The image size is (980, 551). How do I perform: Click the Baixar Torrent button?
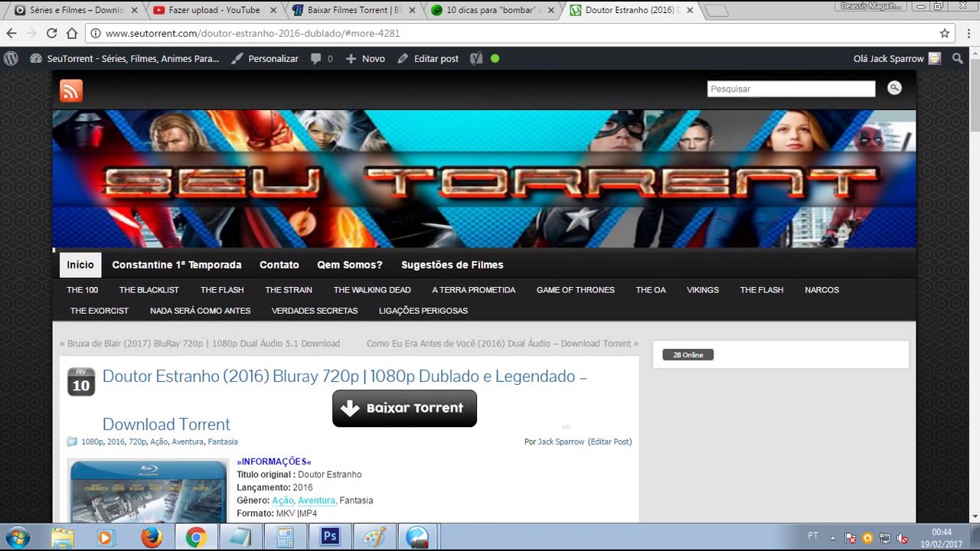click(x=404, y=409)
